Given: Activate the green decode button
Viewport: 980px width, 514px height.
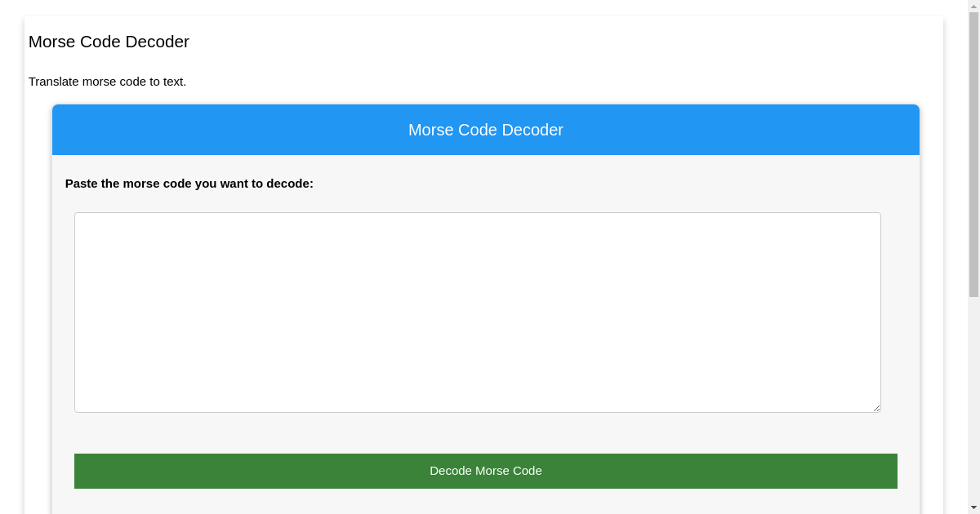Looking at the screenshot, I should click(486, 471).
